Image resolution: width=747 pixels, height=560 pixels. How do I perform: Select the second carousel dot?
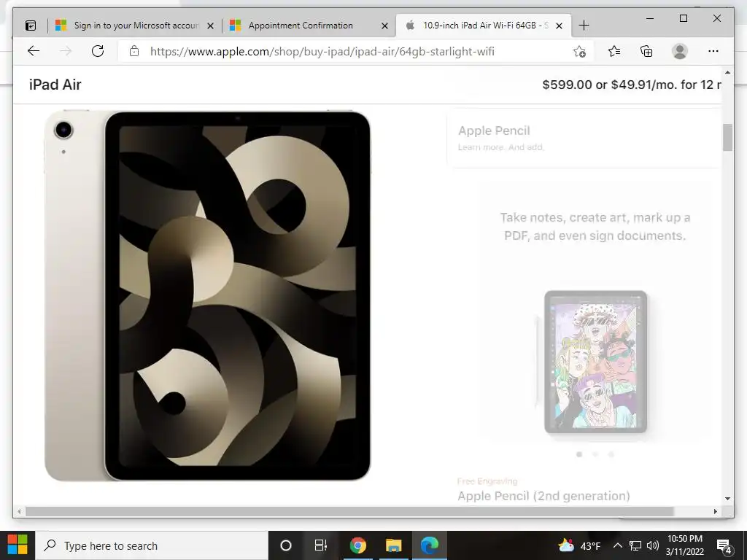click(x=595, y=454)
